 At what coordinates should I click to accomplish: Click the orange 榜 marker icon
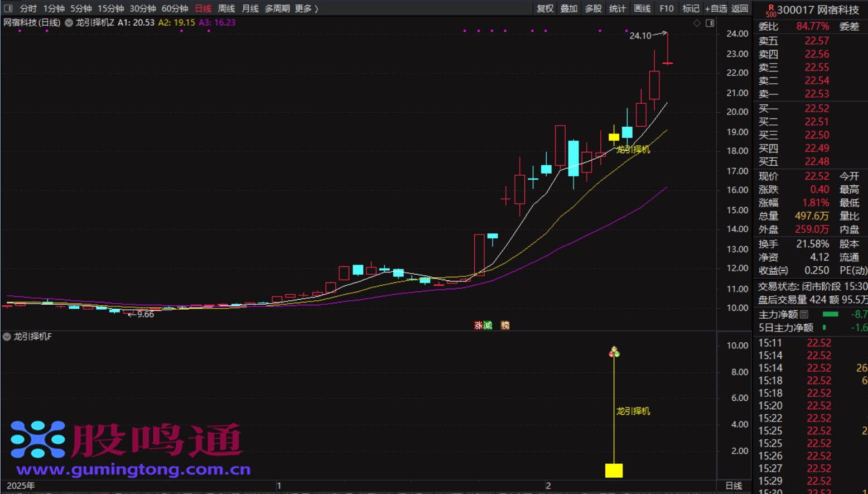tap(505, 325)
